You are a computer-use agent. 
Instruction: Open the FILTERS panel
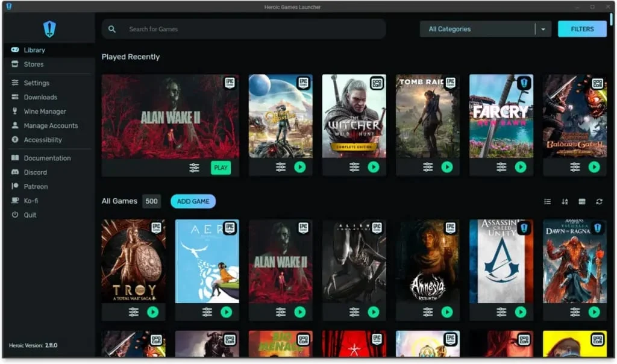(582, 29)
